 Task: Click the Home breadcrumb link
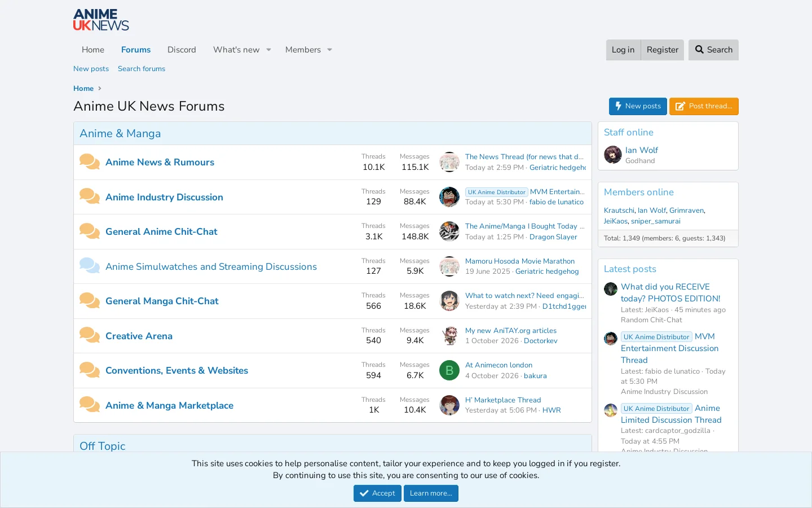click(x=83, y=89)
